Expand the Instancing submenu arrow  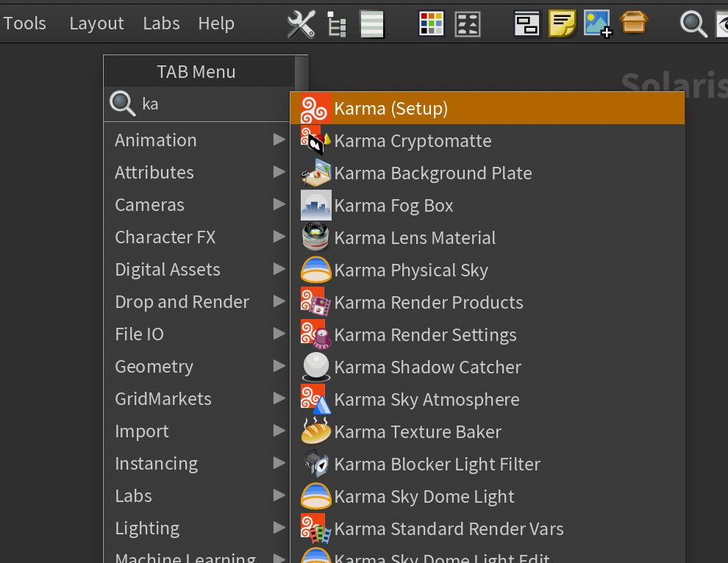pos(279,463)
